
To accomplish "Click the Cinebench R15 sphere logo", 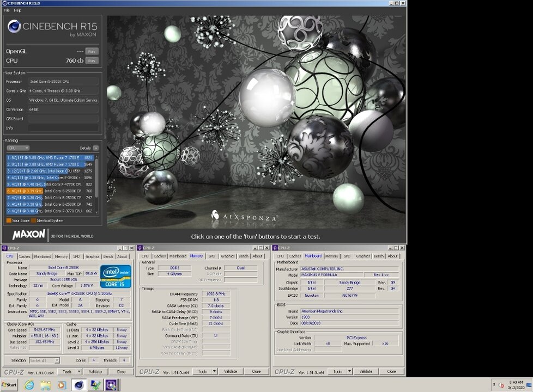I will click(14, 27).
